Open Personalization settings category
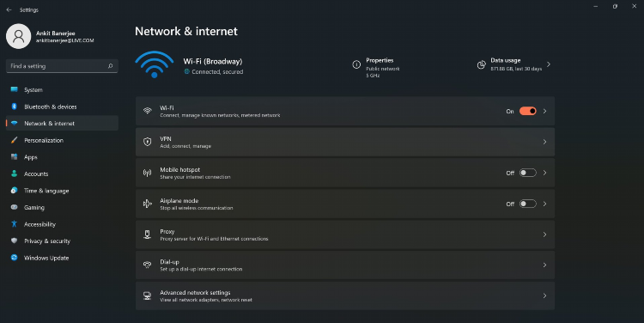 tap(62, 140)
